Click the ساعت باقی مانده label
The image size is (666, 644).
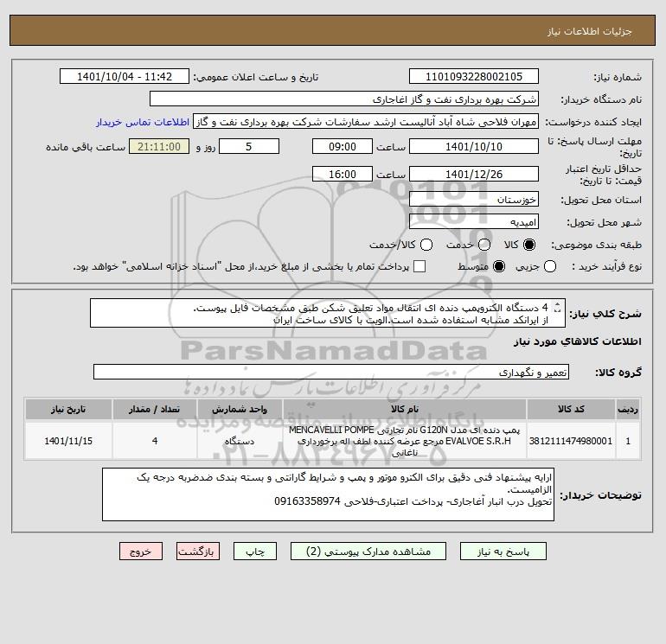click(86, 147)
